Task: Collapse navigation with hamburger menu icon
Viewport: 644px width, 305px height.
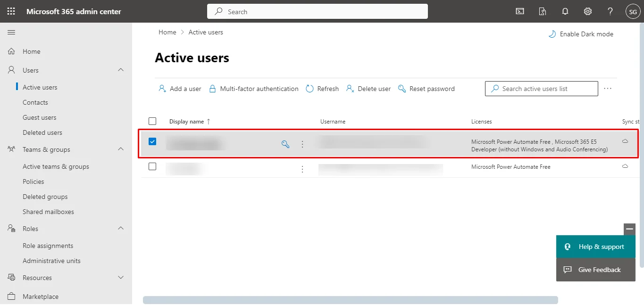Action: click(11, 32)
